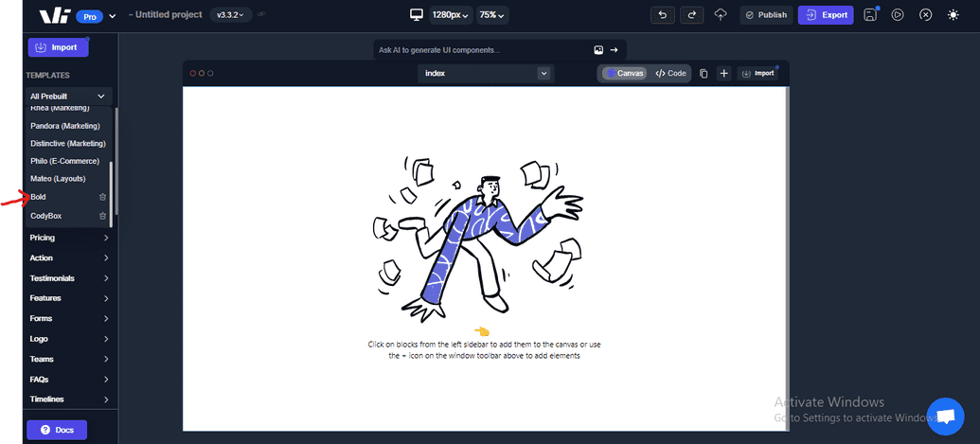Select Philo (E-Commerce) template
980x444 pixels.
pyautogui.click(x=65, y=161)
